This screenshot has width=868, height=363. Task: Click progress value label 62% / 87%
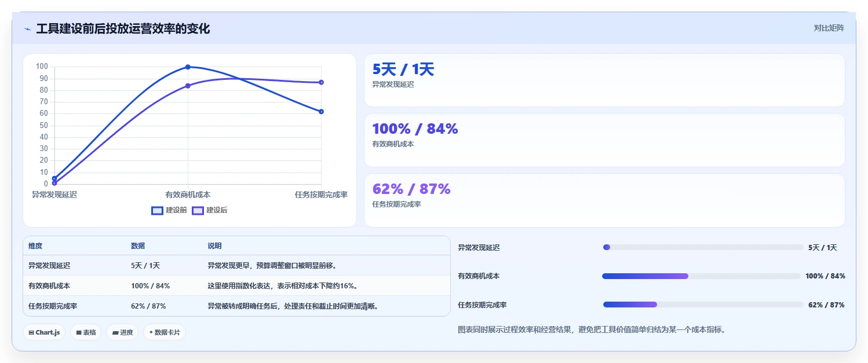point(826,305)
